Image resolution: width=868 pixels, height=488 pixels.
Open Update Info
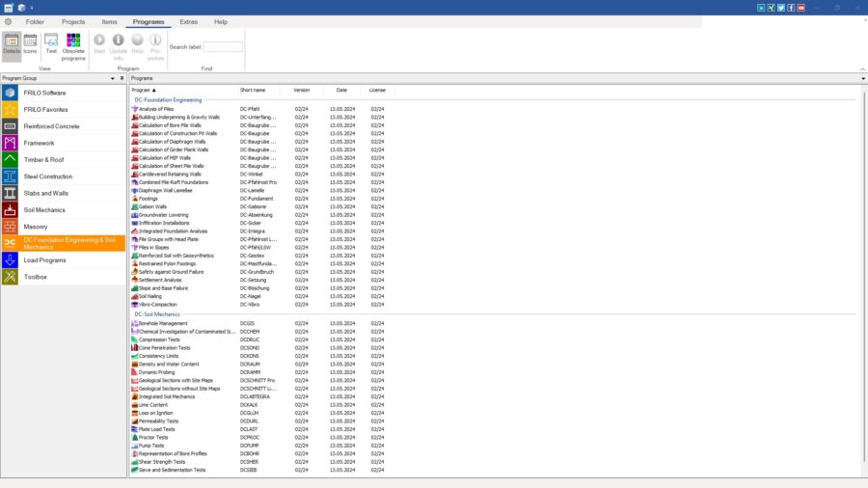118,47
